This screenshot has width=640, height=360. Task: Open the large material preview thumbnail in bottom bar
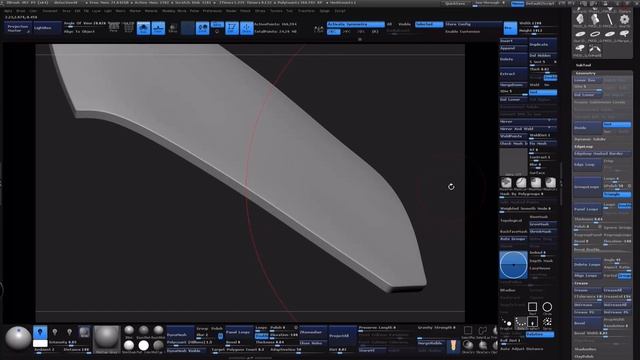point(107,338)
